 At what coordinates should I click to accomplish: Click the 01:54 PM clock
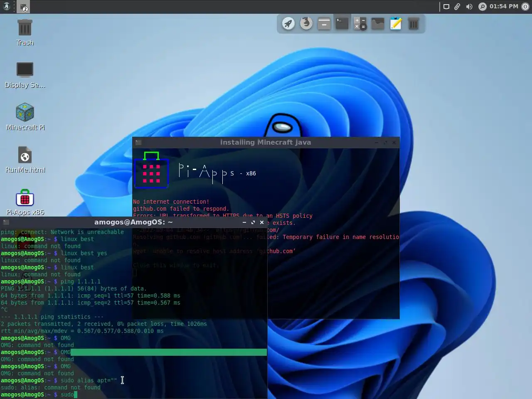tap(504, 6)
